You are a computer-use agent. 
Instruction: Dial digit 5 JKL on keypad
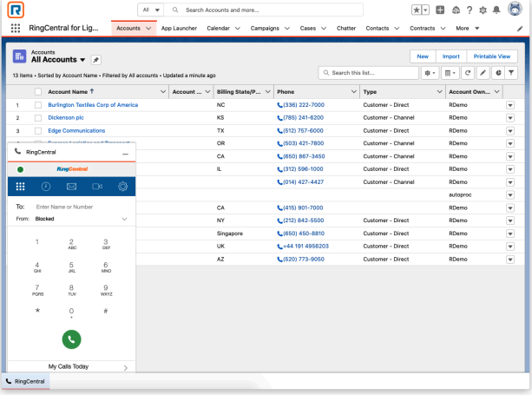71,267
